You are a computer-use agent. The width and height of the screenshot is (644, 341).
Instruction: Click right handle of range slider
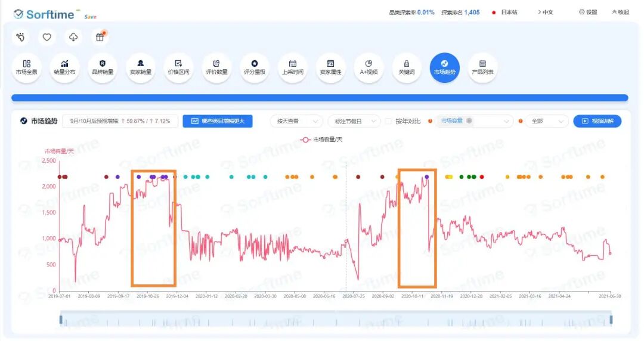611,320
